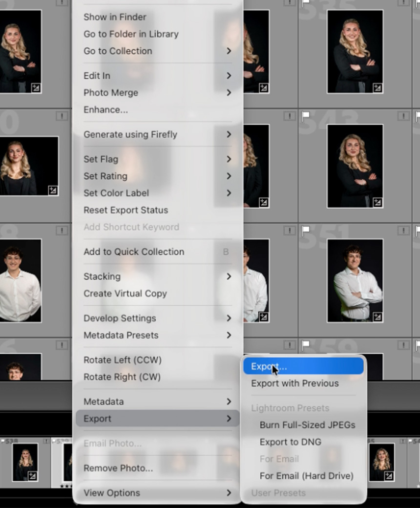Image resolution: width=420 pixels, height=508 pixels.
Task: Choose Rotate Right (CW)
Action: click(x=158, y=377)
